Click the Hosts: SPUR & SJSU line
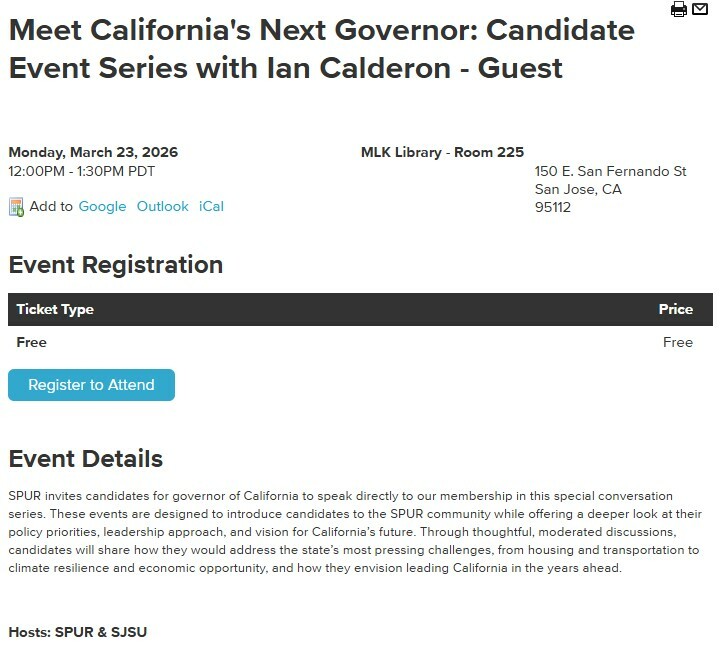 [x=78, y=632]
